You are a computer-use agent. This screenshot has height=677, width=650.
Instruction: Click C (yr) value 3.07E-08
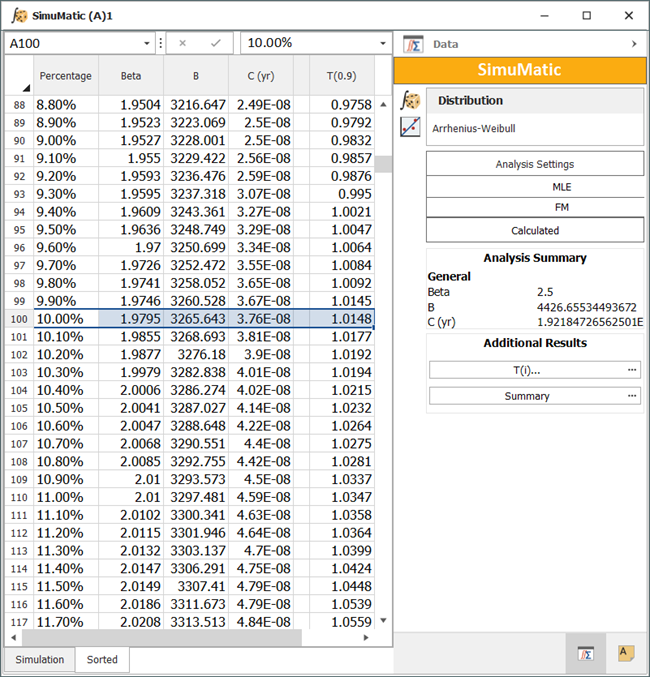point(261,194)
